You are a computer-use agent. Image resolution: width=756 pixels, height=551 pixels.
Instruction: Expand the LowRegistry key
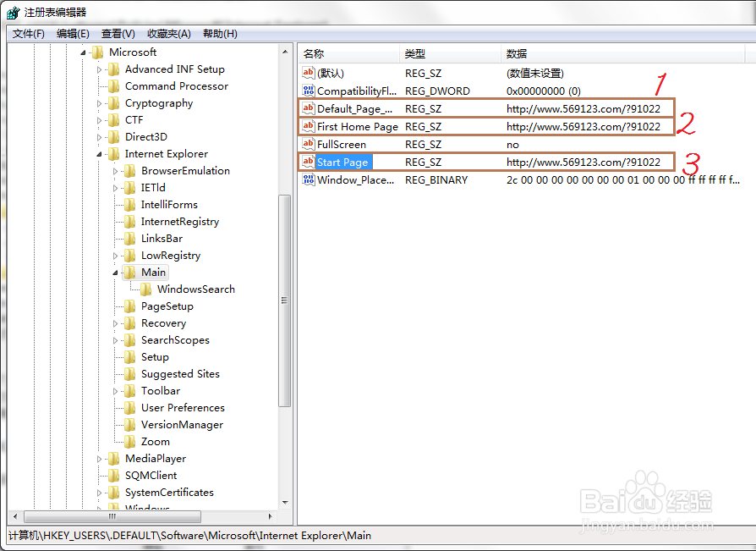(x=115, y=256)
